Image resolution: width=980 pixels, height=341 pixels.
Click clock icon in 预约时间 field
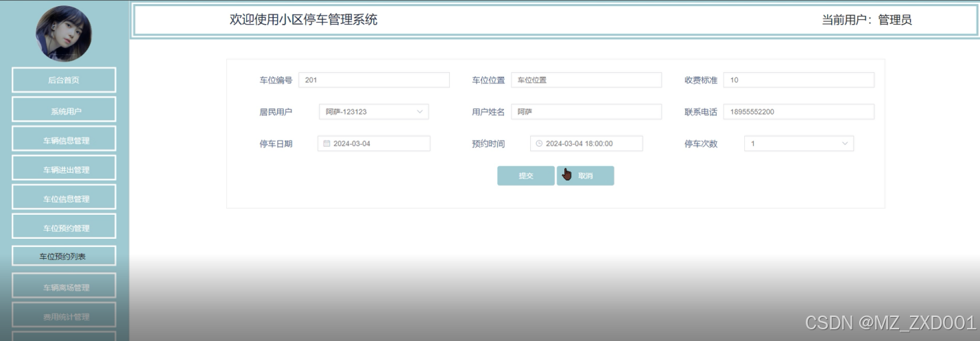point(539,143)
